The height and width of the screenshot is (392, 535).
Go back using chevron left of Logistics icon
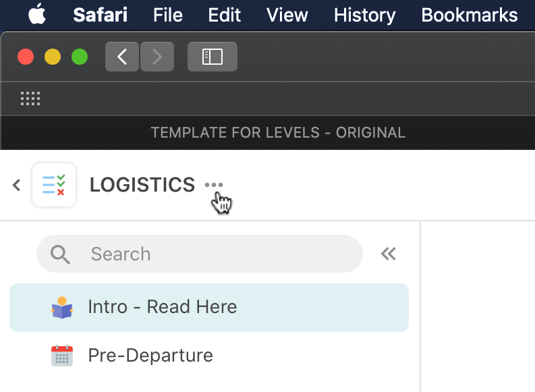click(x=16, y=185)
